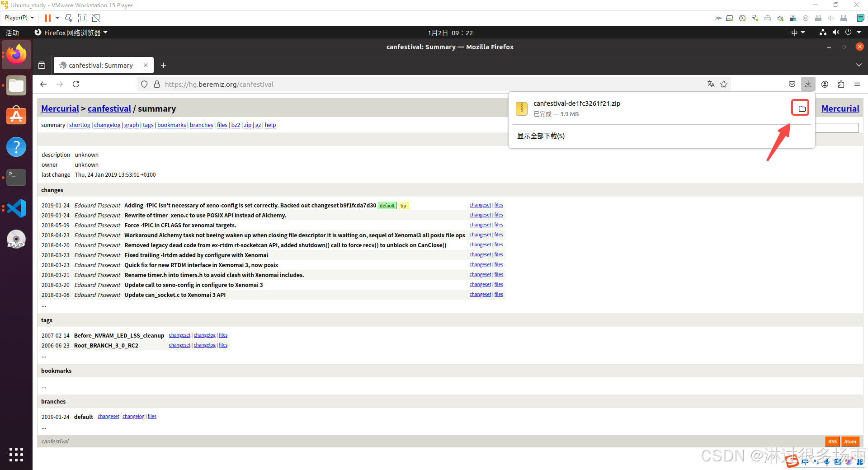Pause the virtual machine in VMware
Screen dimensions: 868x470
point(47,18)
